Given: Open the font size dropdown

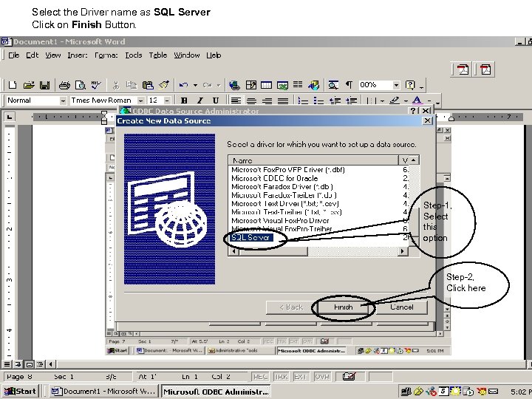Looking at the screenshot, I should coord(166,100).
